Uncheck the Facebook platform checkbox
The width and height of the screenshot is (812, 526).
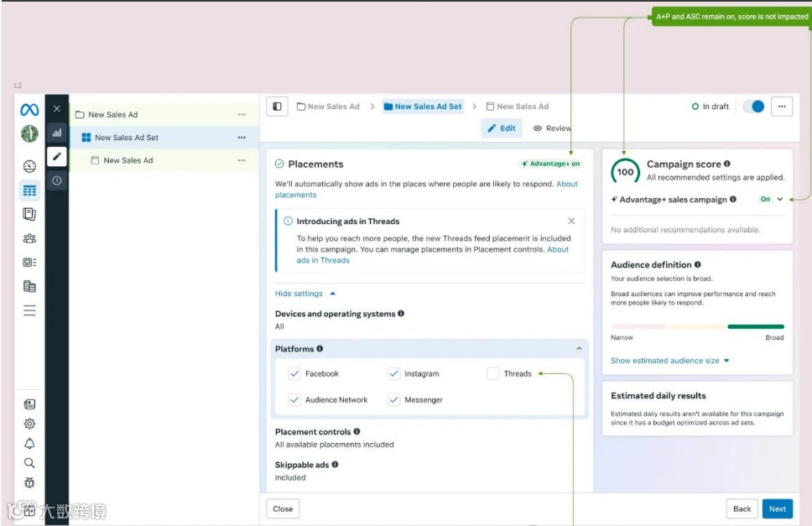pos(294,373)
